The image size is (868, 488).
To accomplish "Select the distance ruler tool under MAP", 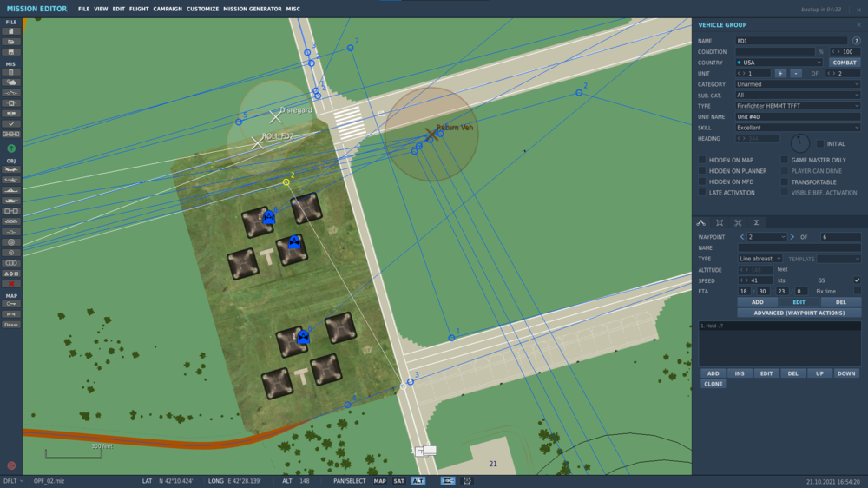I will (x=11, y=314).
